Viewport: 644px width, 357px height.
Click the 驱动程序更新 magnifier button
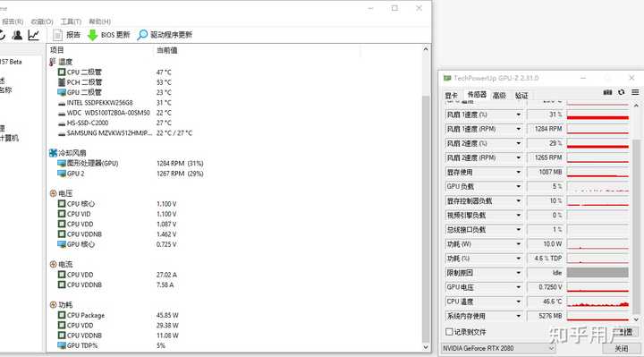(x=165, y=35)
